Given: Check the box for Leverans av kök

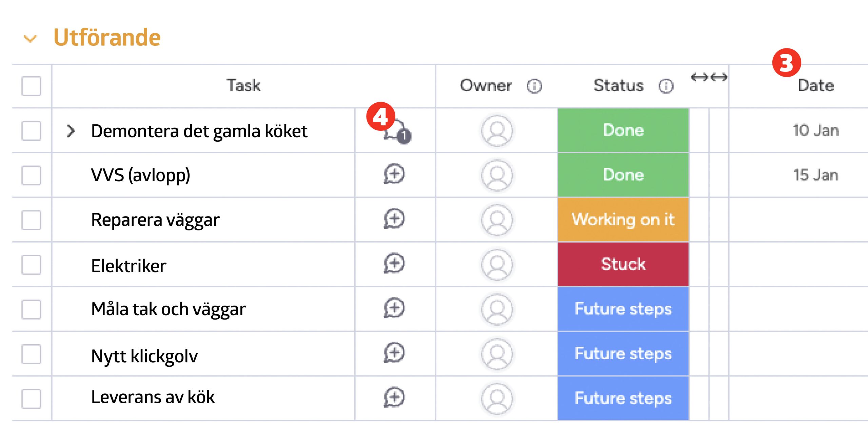Looking at the screenshot, I should point(31,399).
